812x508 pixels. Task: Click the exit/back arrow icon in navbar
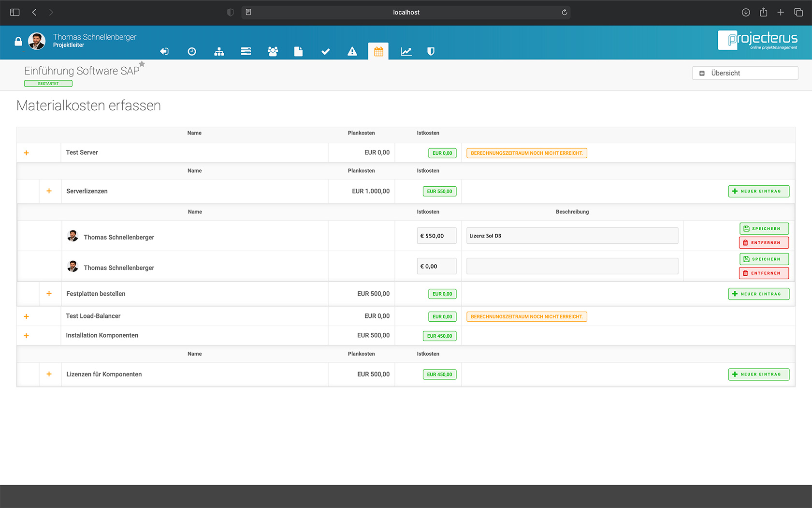[x=164, y=51]
